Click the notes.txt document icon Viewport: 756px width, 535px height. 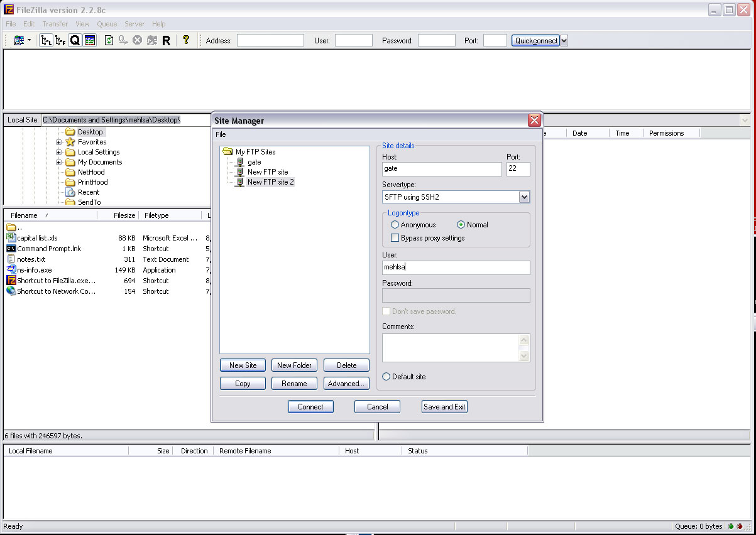click(11, 259)
